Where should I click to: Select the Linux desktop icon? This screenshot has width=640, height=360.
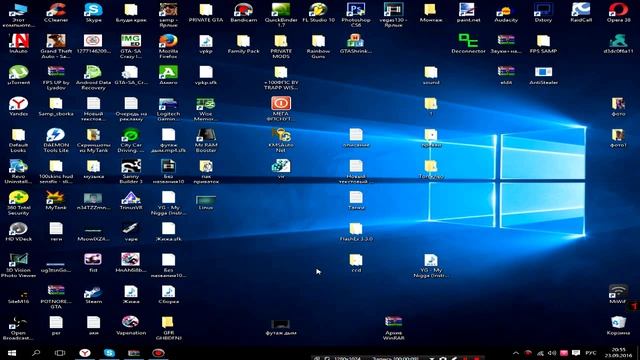coord(206,203)
